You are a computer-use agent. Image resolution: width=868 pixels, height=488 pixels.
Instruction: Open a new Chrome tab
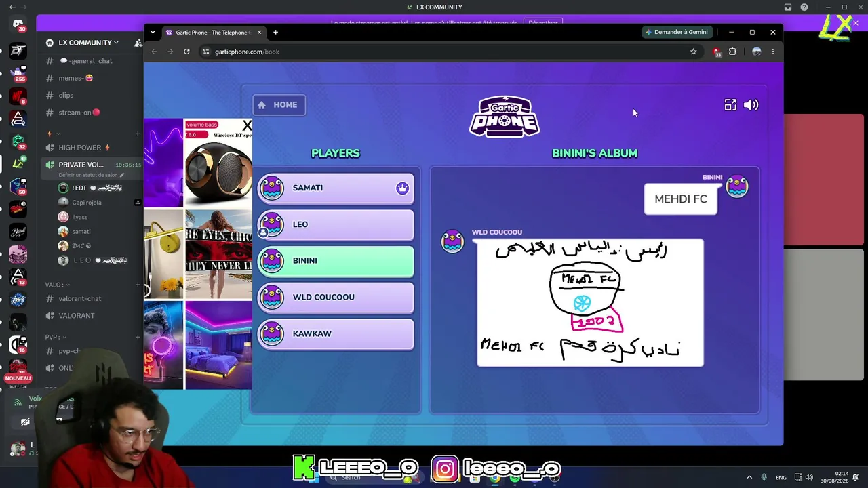click(275, 32)
